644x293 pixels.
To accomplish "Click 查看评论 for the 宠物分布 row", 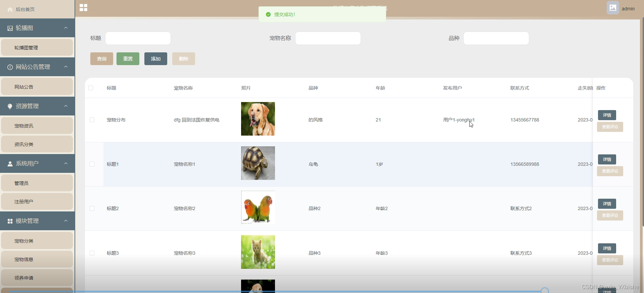I will pos(610,127).
